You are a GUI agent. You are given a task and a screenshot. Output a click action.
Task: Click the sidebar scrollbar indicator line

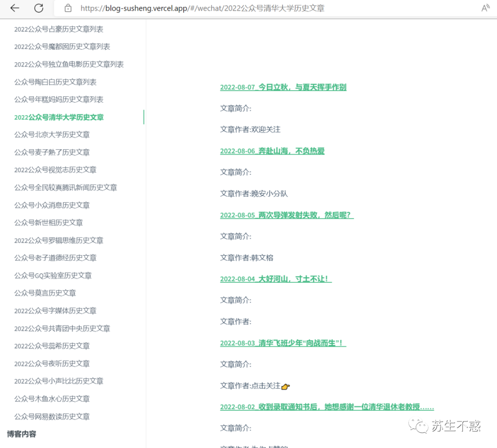tap(144, 117)
